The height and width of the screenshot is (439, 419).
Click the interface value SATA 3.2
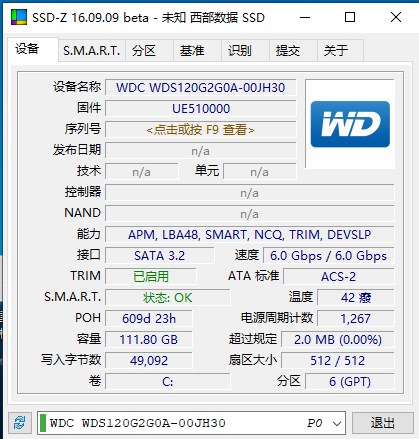(x=160, y=256)
